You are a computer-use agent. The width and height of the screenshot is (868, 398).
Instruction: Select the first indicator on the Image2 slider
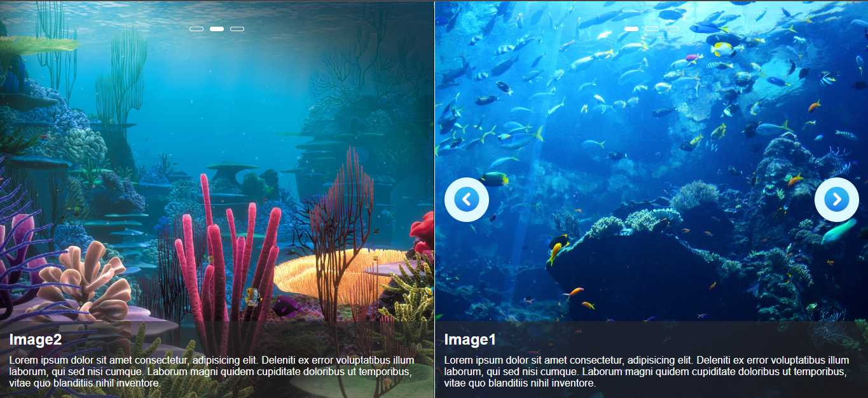click(x=196, y=29)
